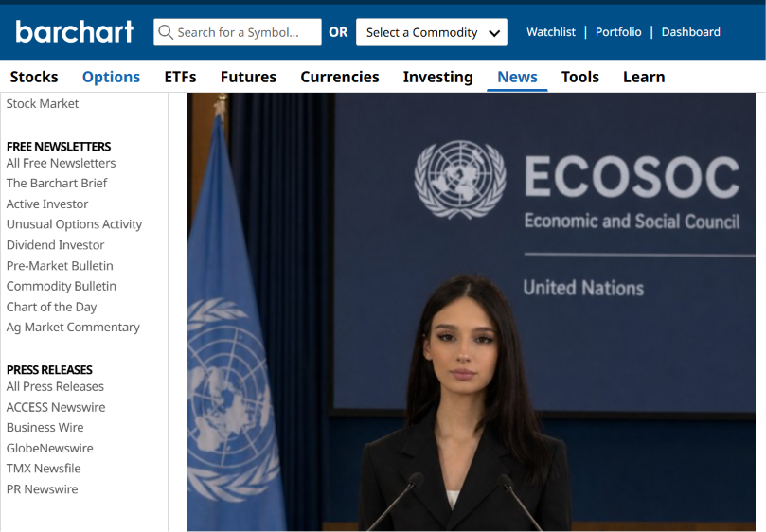Click the PRESS RELEASES heading
Image resolution: width=766 pixels, height=532 pixels.
coord(49,370)
